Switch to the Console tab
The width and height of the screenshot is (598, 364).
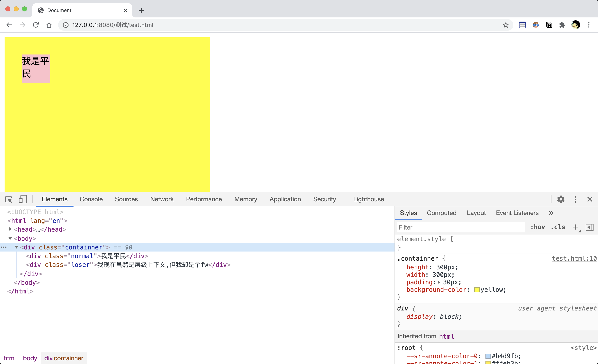coord(91,199)
